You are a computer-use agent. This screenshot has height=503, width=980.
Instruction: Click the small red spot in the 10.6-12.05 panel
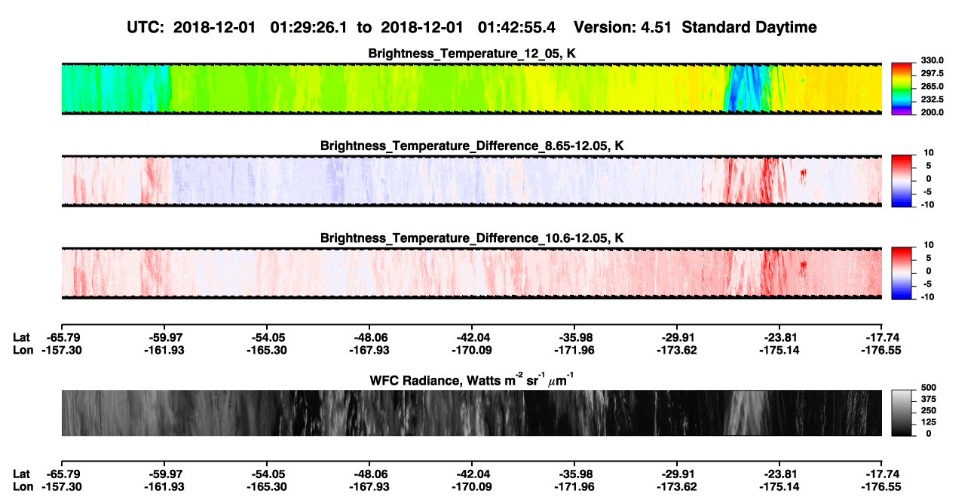(x=804, y=267)
